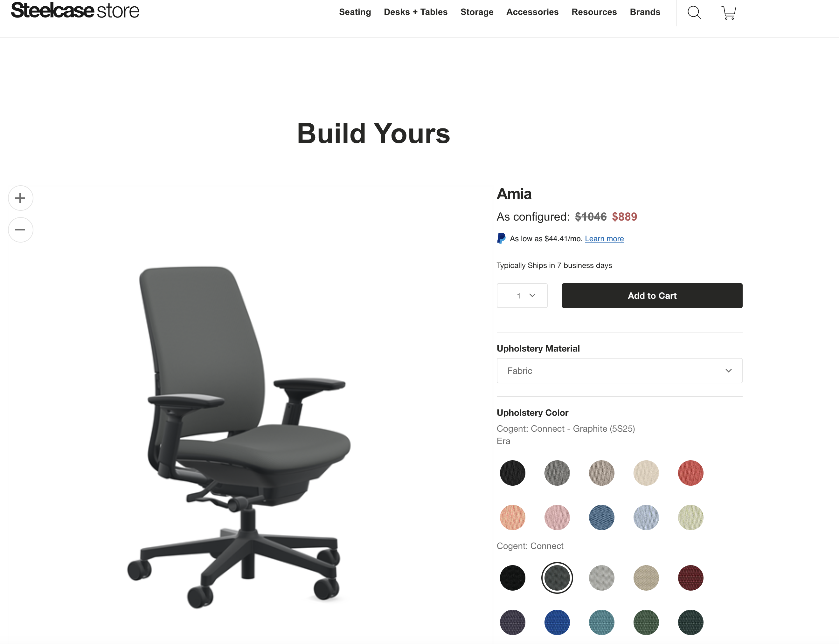Screen dimensions: 839x644
Task: Pick the pink Era fabric swatch
Action: tap(557, 517)
